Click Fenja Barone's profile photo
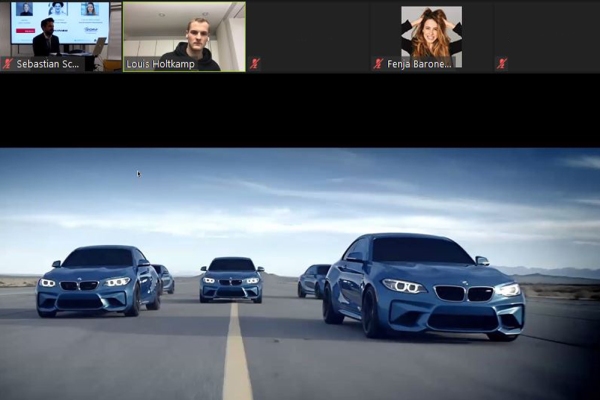The height and width of the screenshot is (400, 600). (431, 37)
